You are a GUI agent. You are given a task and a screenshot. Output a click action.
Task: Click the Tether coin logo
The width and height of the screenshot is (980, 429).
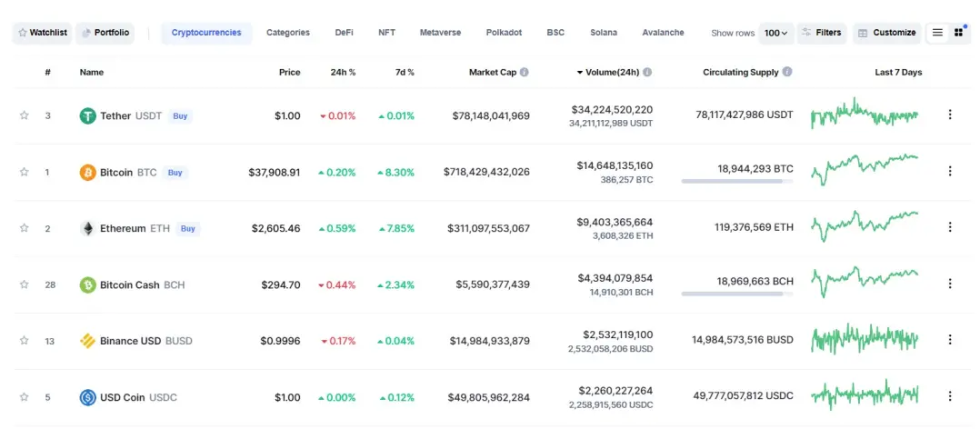(87, 115)
